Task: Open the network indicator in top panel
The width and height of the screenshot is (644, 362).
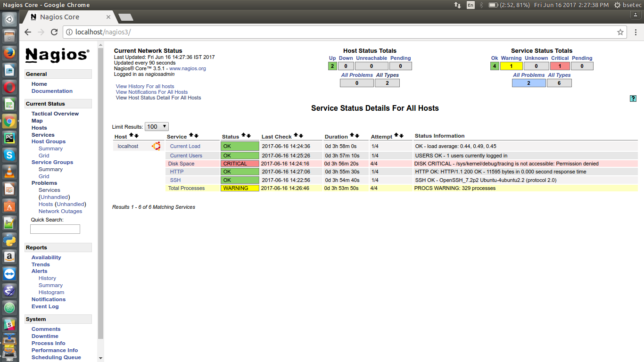Action: tap(457, 5)
